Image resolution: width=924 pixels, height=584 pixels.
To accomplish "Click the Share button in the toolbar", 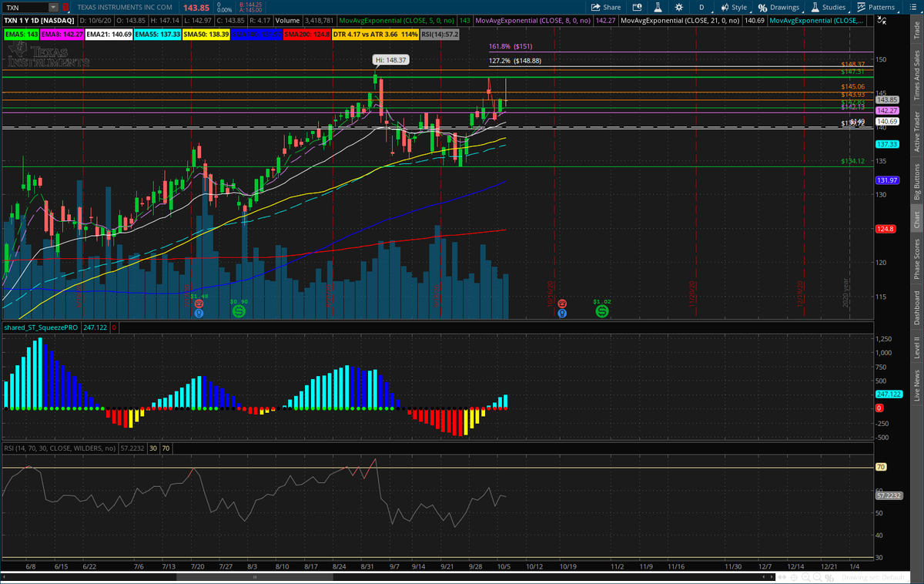I will click(606, 6).
